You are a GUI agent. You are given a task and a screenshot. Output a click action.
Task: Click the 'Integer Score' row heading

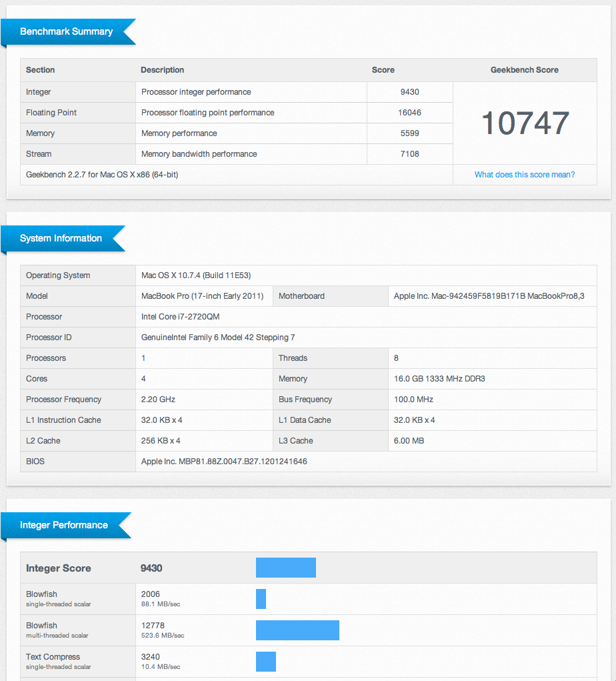tap(59, 568)
